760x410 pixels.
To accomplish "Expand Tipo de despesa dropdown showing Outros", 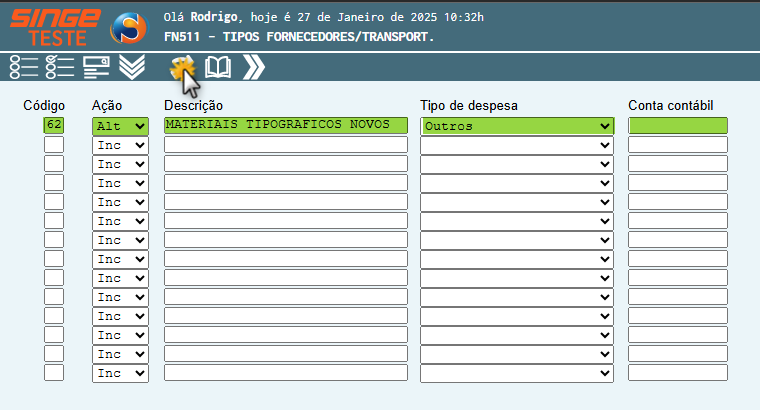I will 516,126.
